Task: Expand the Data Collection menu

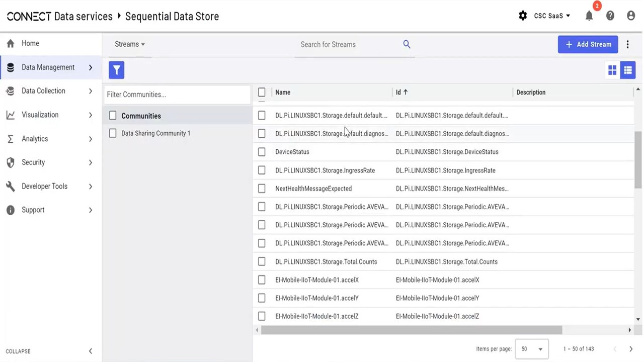Action: point(49,91)
